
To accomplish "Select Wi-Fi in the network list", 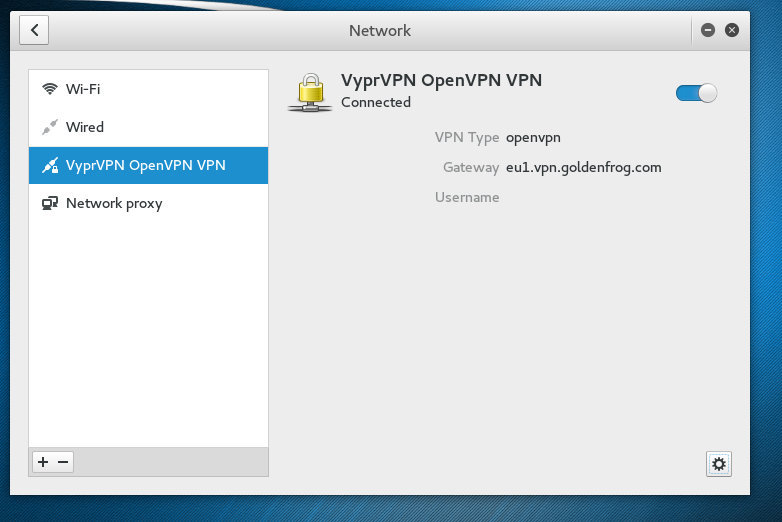I will [x=148, y=89].
